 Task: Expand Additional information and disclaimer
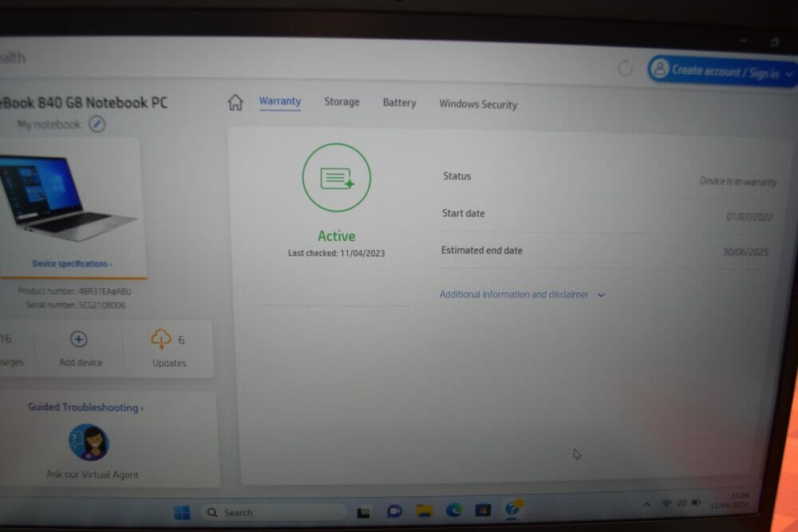click(522, 294)
